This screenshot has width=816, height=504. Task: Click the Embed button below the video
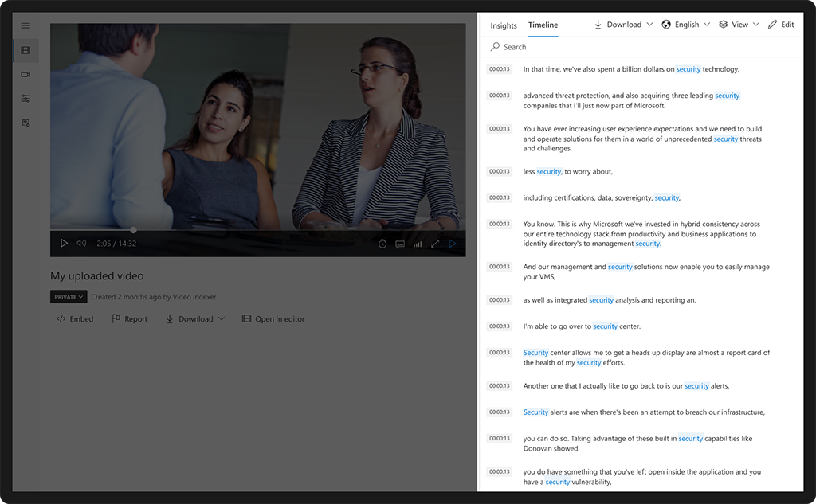76,318
